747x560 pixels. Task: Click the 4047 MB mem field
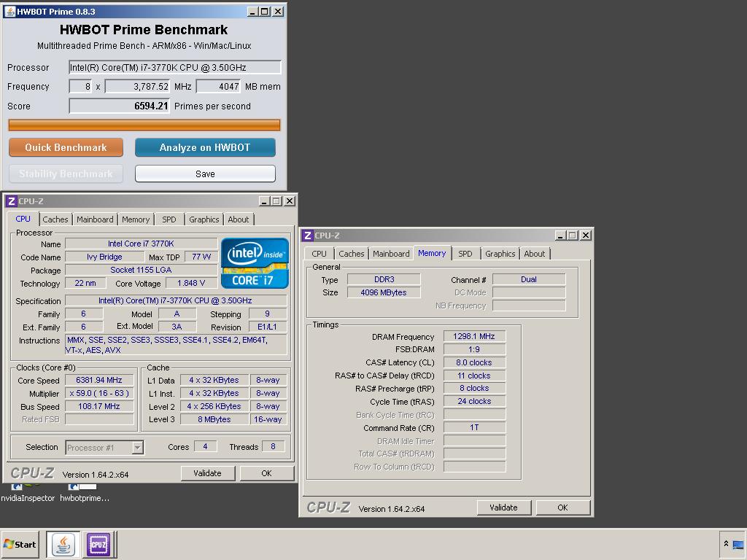[x=219, y=87]
